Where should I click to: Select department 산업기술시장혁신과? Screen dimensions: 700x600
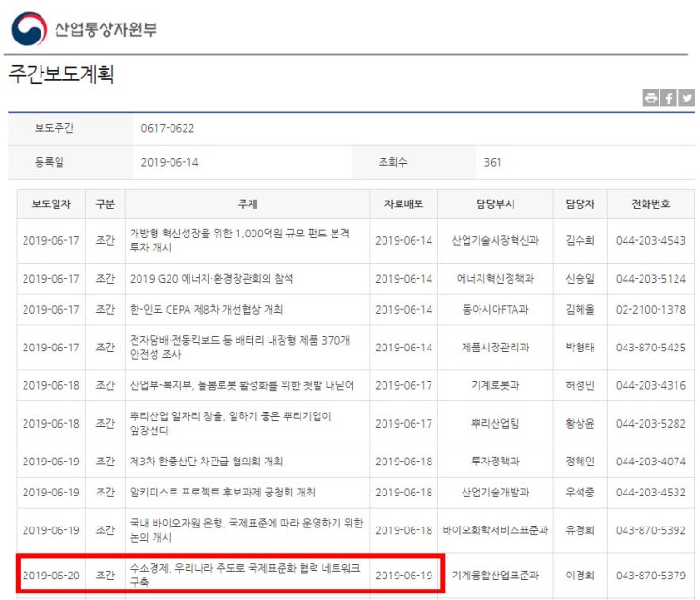pyautogui.click(x=496, y=240)
